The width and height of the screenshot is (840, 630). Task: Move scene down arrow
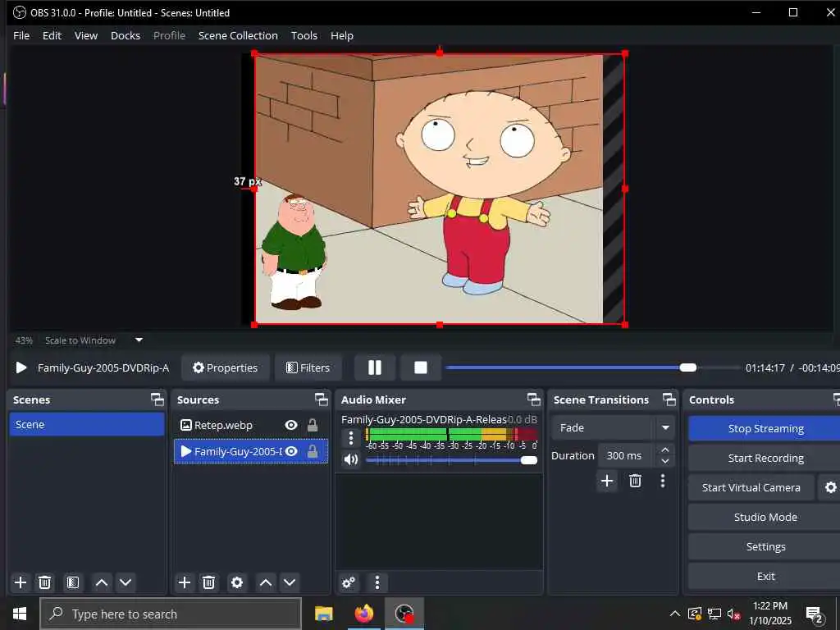click(x=126, y=582)
